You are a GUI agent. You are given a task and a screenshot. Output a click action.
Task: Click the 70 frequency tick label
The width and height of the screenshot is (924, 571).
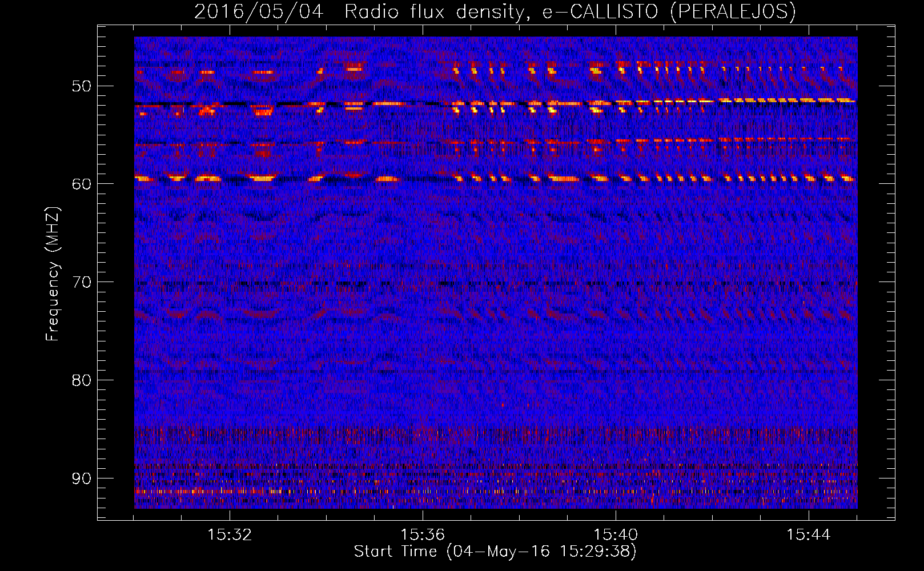pyautogui.click(x=82, y=282)
